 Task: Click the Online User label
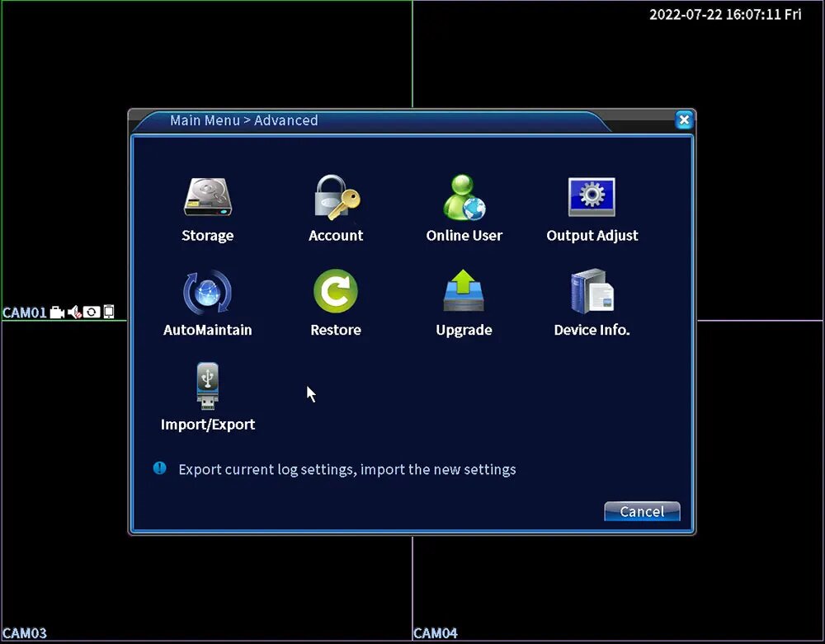(x=464, y=236)
